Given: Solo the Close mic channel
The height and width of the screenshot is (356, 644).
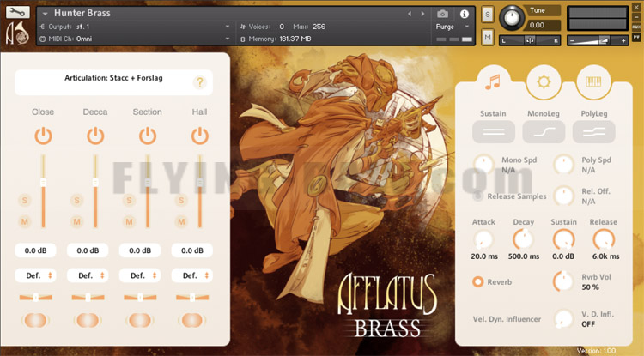Looking at the screenshot, I should [25, 200].
